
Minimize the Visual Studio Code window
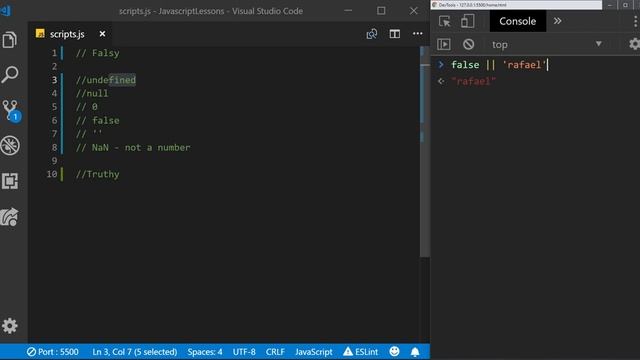(348, 11)
